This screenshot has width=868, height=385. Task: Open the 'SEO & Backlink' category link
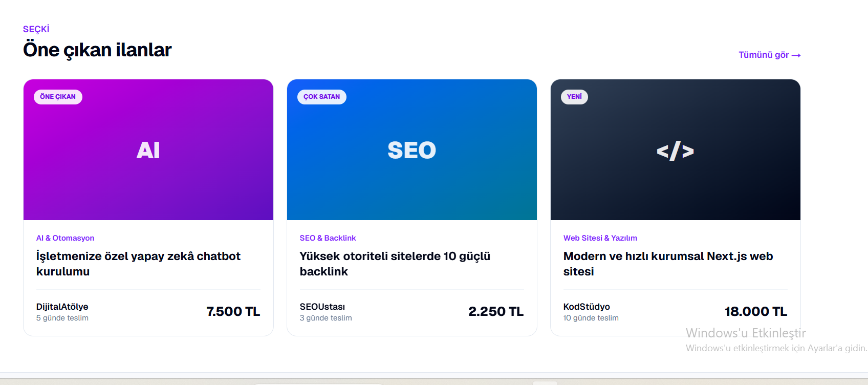pos(328,238)
